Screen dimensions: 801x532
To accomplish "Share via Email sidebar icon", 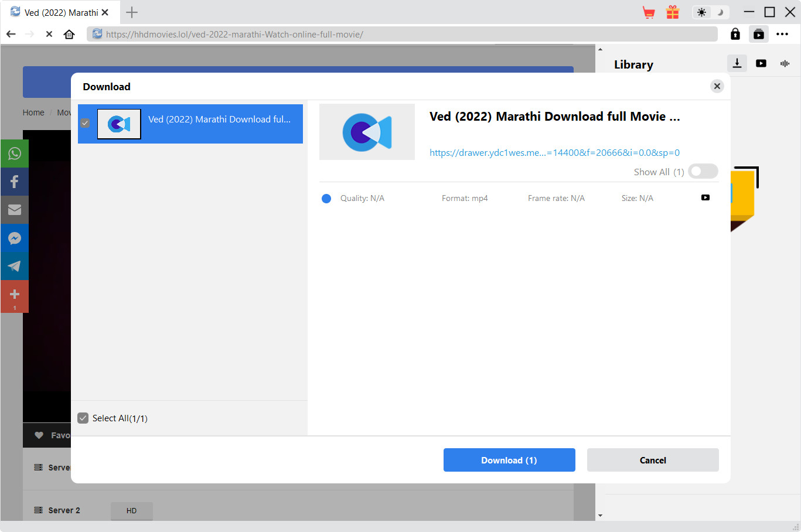I will point(15,210).
